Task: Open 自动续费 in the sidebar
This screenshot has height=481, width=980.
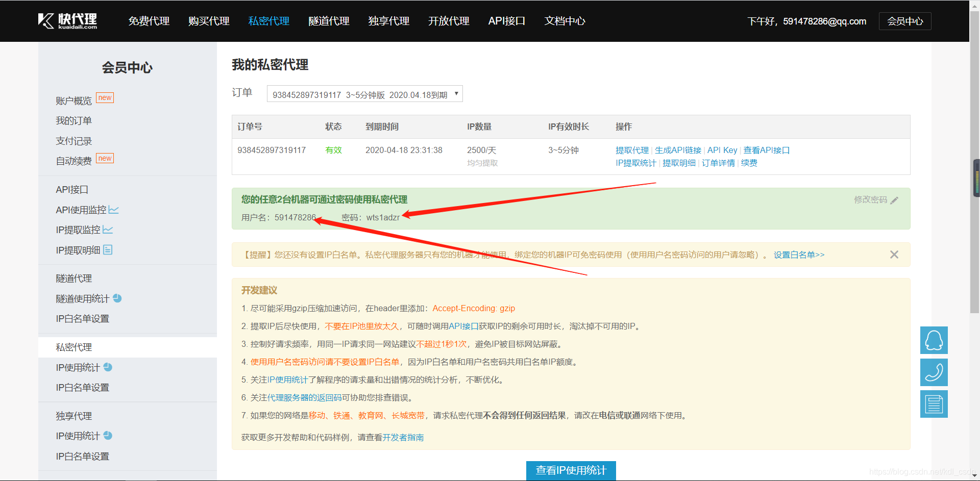Action: 73,161
